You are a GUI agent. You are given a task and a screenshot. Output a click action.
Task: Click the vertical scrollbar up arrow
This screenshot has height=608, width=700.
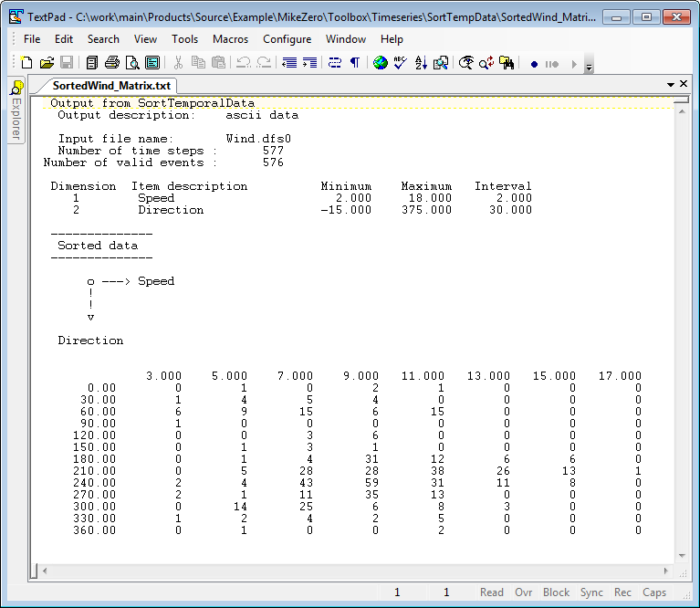coord(682,111)
